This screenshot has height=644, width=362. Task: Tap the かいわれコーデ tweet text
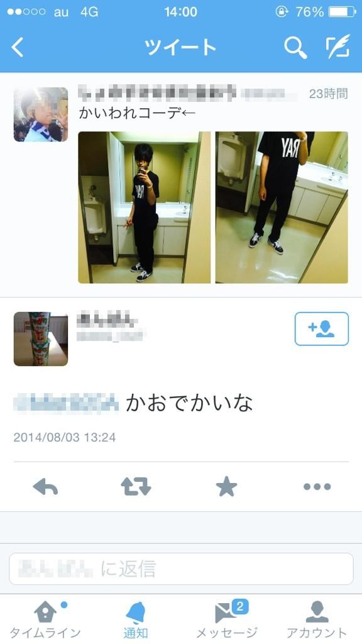tap(137, 113)
